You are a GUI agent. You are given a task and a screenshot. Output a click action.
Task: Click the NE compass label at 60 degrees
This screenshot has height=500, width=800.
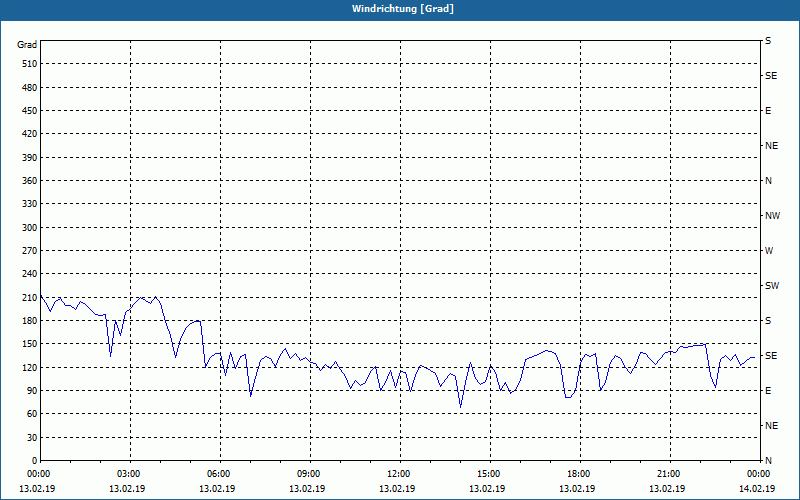click(771, 426)
